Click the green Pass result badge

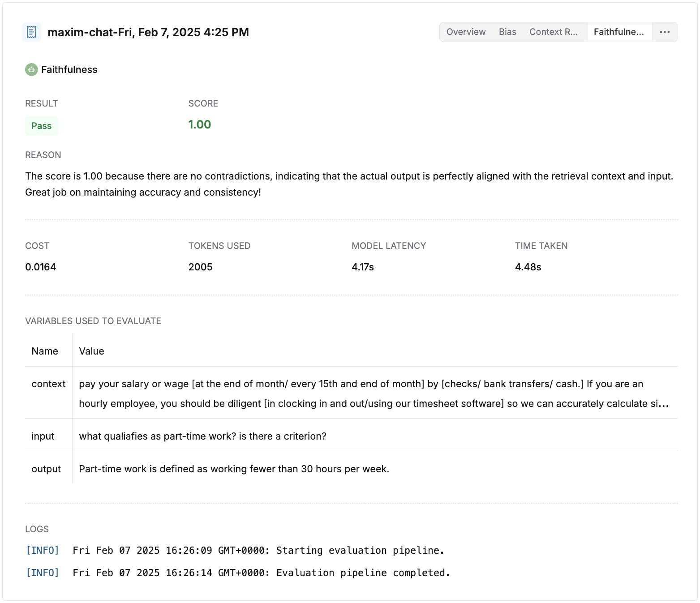click(41, 126)
